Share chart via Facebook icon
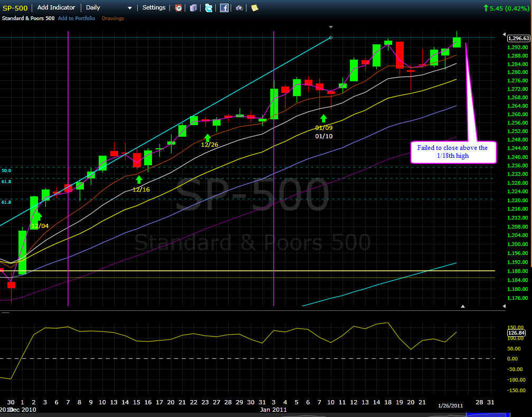The image size is (532, 417). click(224, 8)
